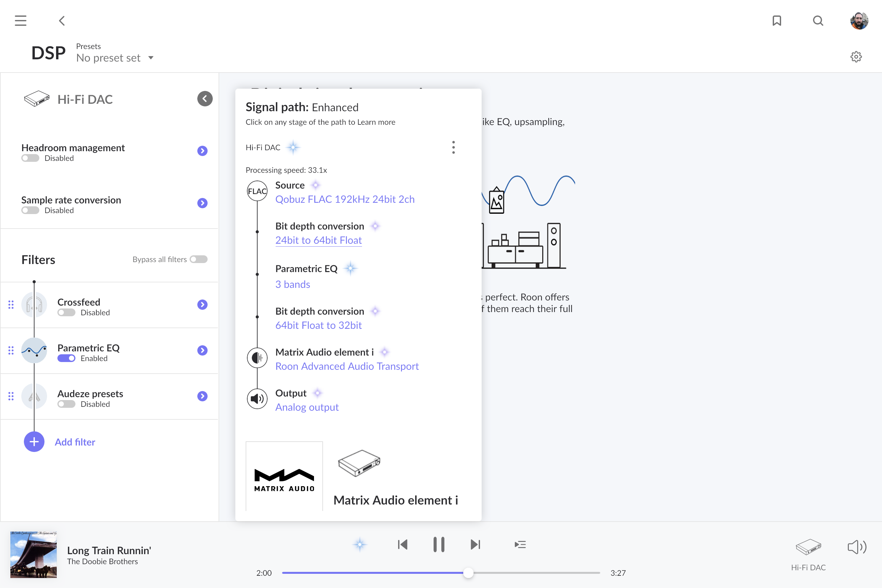Click the star beside Matrix Audio element i
Image resolution: width=882 pixels, height=588 pixels.
384,352
